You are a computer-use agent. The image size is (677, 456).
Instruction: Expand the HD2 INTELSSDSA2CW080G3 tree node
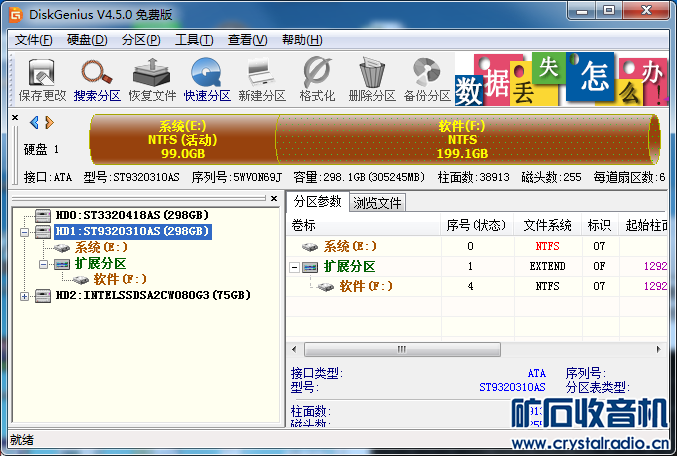point(25,296)
